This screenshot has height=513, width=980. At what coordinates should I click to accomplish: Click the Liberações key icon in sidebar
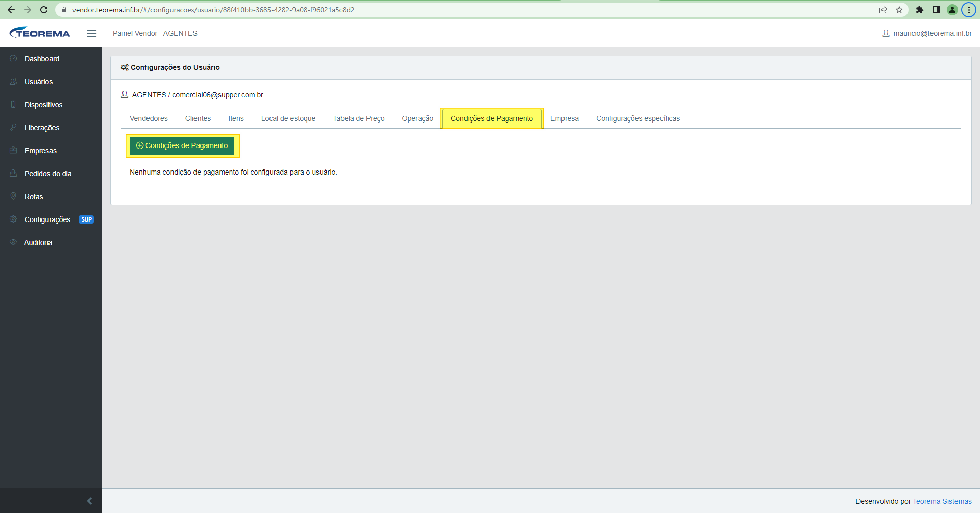tap(13, 128)
